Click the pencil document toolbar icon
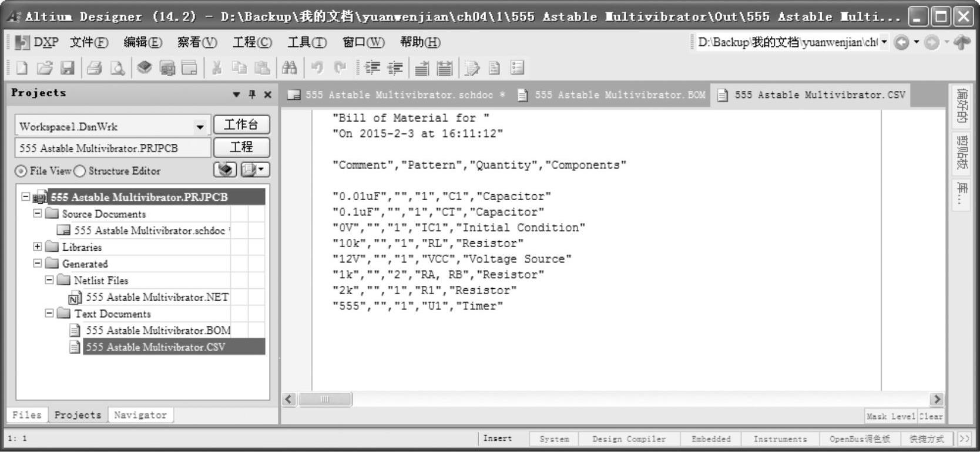The image size is (980, 452). coord(472,68)
